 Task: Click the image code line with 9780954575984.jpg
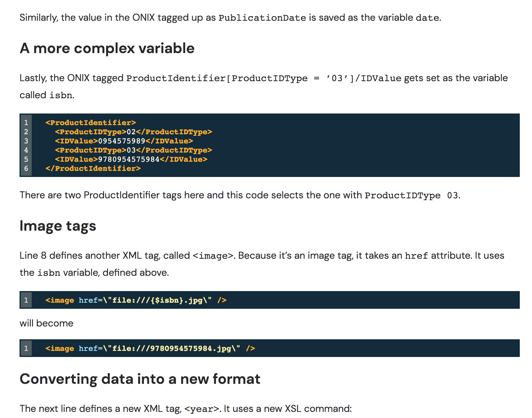[x=150, y=348]
